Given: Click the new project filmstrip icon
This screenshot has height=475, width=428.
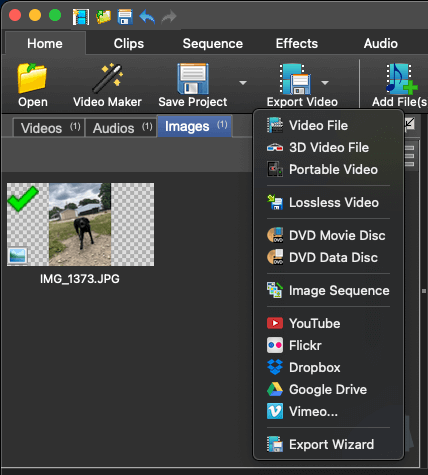Looking at the screenshot, I should click(x=81, y=17).
